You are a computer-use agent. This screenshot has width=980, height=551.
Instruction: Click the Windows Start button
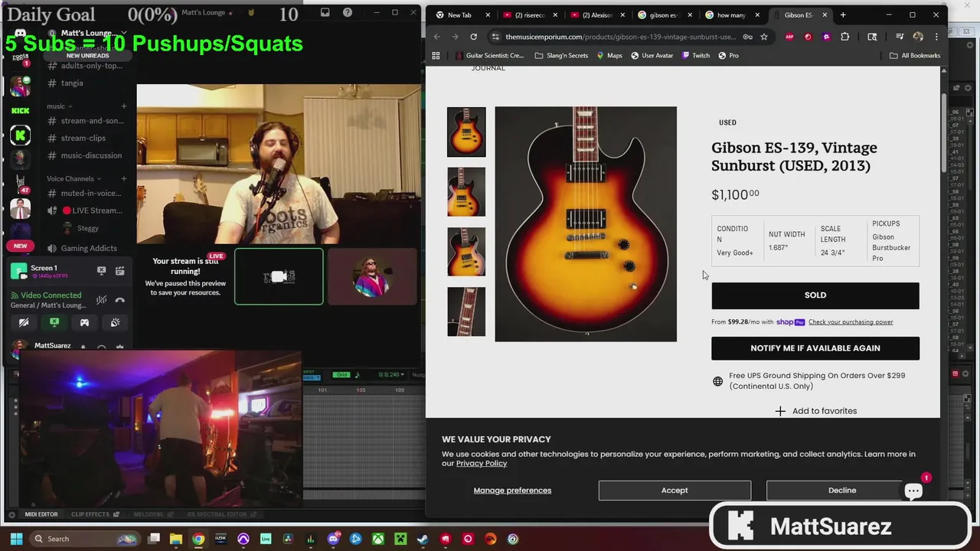coord(16,539)
